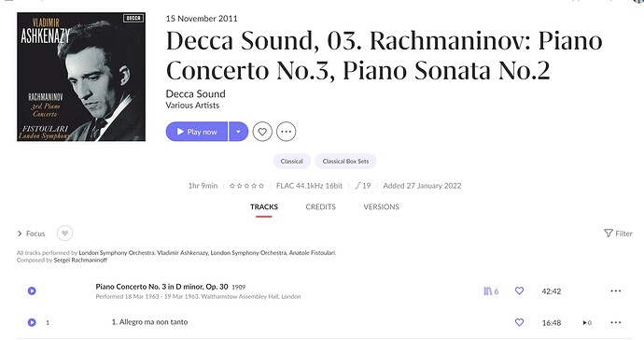Open more options for Piano Concerto No. 3
Image resolution: width=644 pixels, height=340 pixels.
[x=616, y=290]
